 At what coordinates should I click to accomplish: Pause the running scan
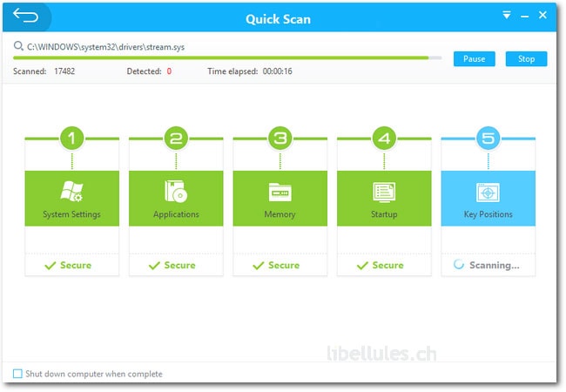tap(474, 59)
